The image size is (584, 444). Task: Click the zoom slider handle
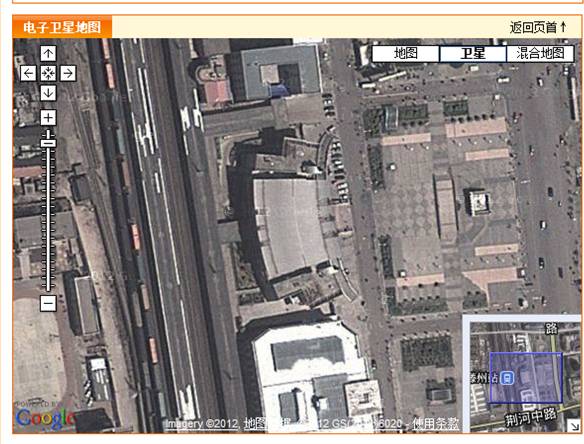tap(48, 143)
